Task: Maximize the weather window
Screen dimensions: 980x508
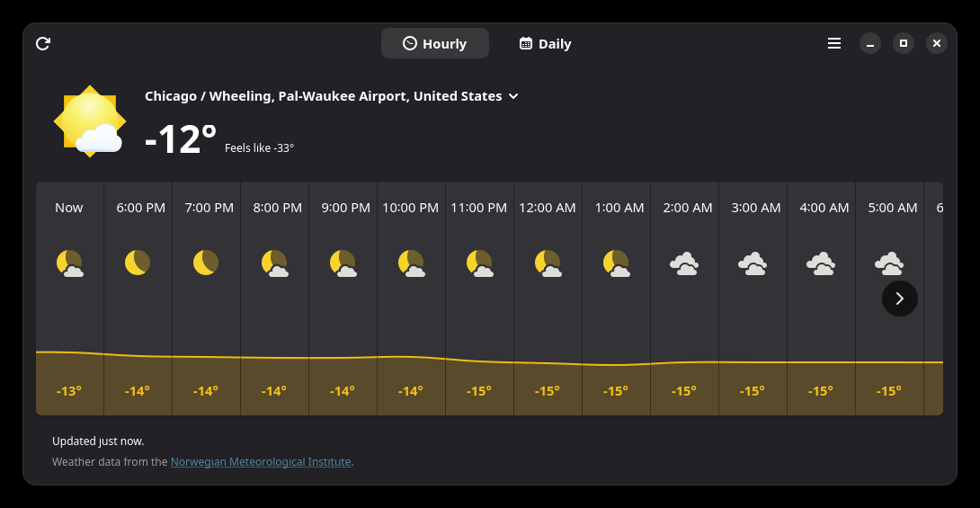Action: click(904, 43)
